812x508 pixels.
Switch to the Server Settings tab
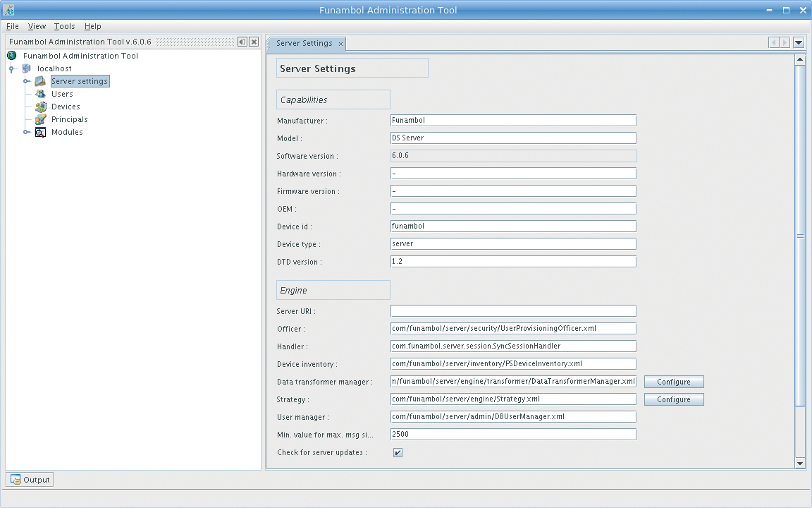coord(304,44)
